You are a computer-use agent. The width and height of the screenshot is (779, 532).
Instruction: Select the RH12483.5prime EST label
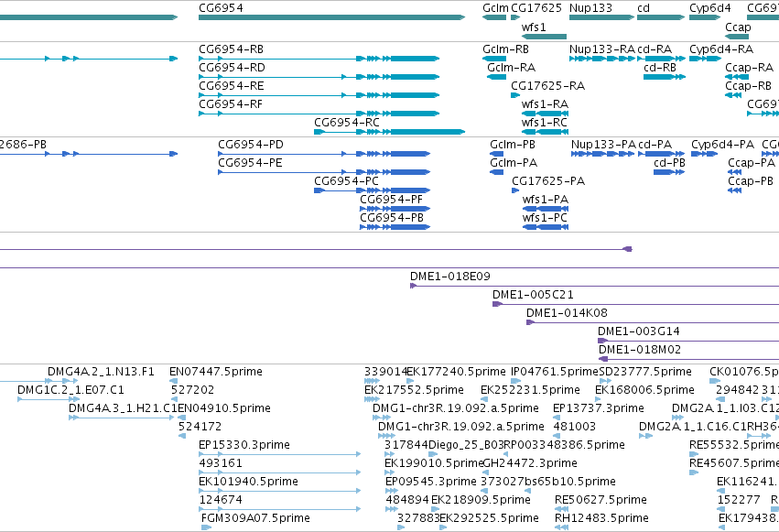coord(601,518)
